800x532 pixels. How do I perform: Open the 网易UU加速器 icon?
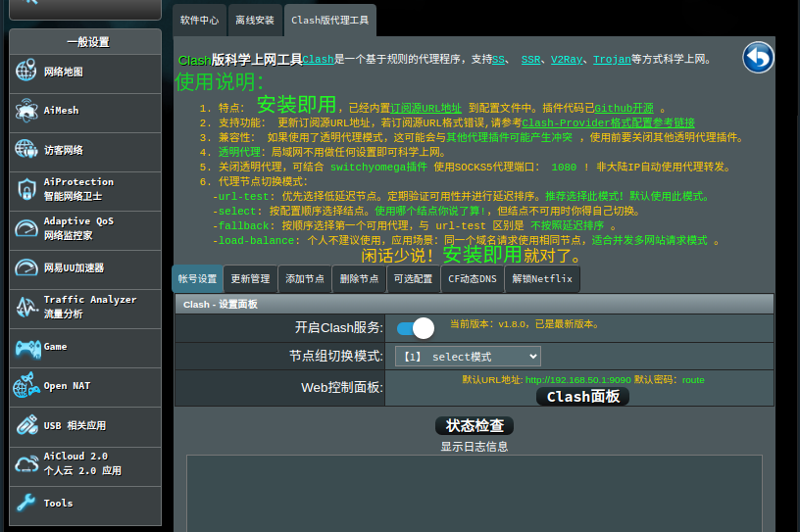pos(26,267)
